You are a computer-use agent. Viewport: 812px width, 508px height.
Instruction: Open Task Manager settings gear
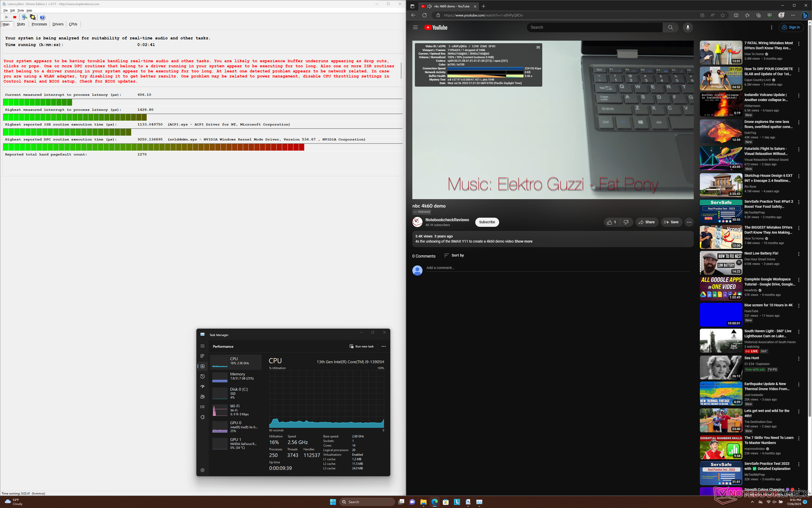click(202, 470)
